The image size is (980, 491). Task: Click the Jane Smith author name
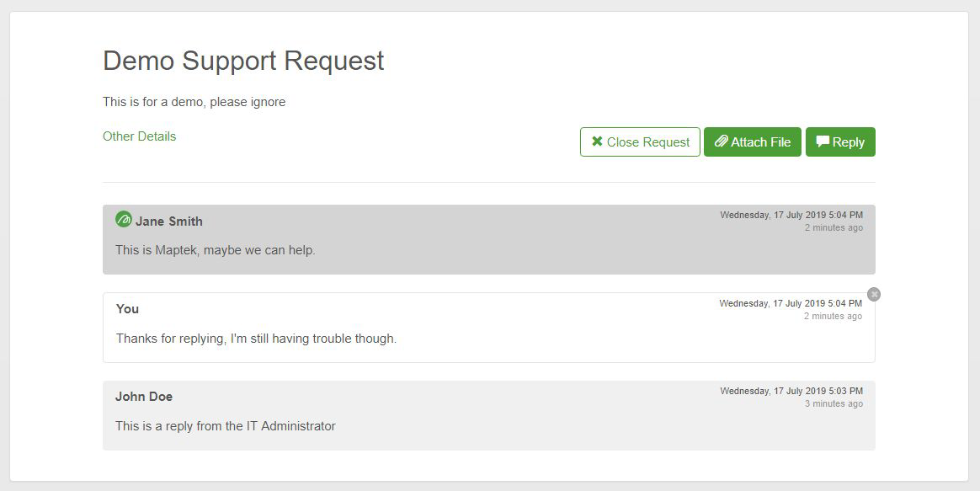click(x=168, y=221)
